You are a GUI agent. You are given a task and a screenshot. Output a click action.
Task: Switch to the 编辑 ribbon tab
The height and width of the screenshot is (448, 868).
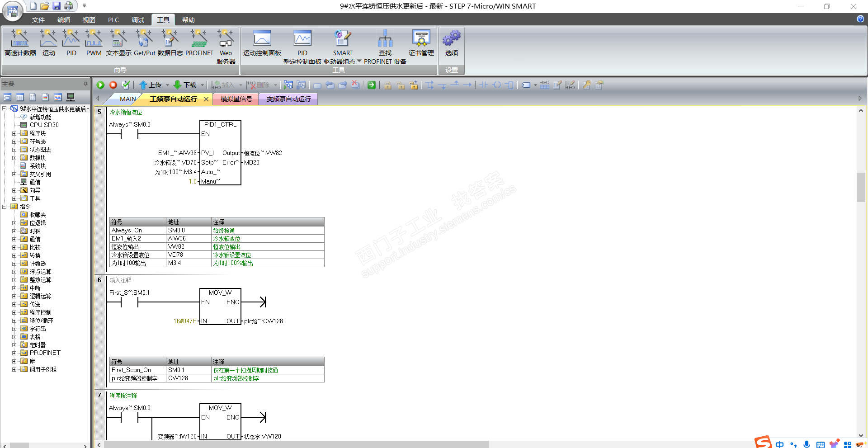click(64, 20)
